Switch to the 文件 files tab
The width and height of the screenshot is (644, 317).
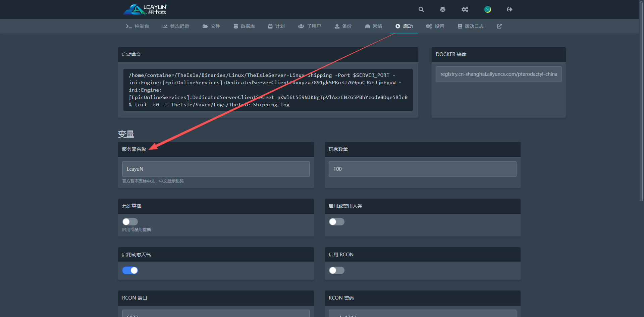211,26
